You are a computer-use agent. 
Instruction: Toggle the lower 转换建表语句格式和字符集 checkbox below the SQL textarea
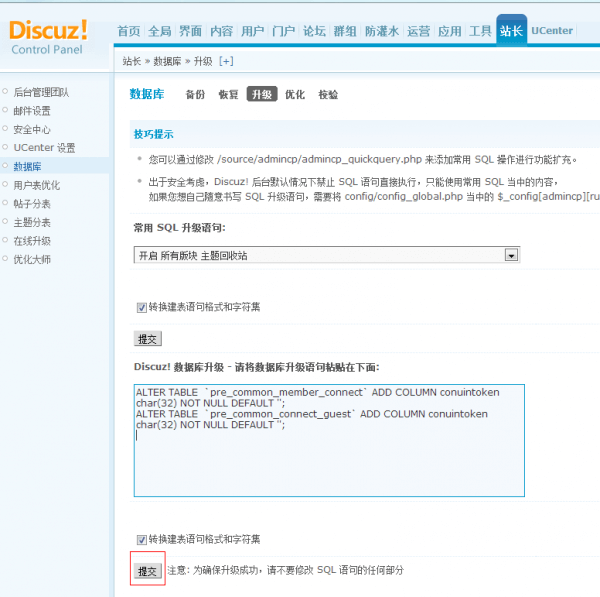141,539
